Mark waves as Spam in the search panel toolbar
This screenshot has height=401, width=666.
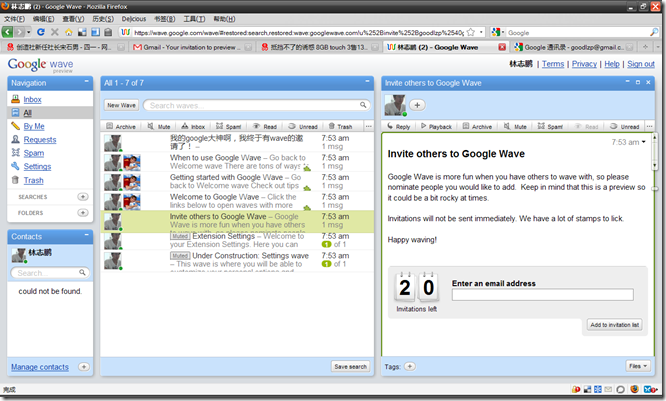tap(231, 127)
